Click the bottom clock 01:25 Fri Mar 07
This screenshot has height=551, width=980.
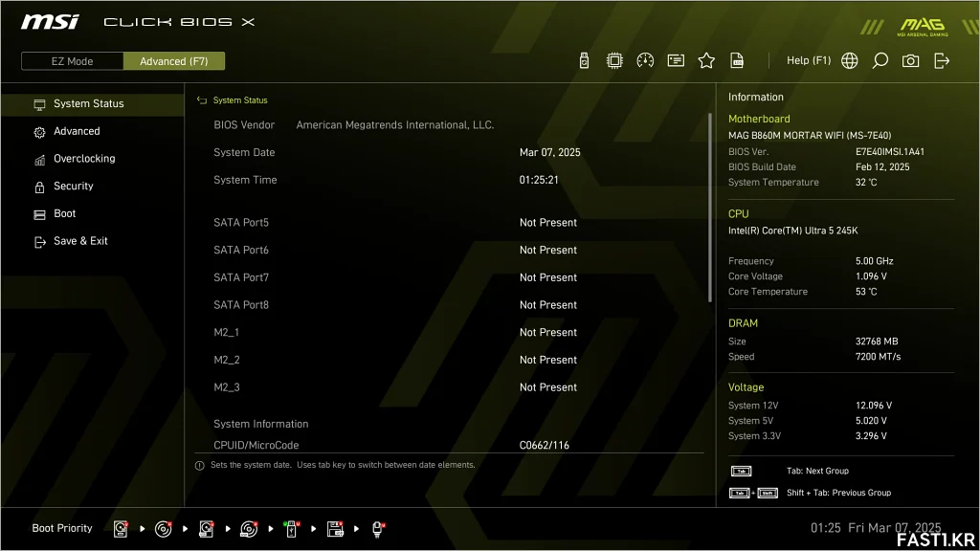pos(876,528)
